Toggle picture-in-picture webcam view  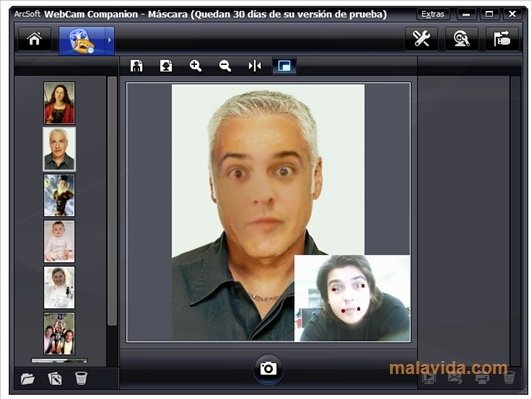click(x=284, y=66)
